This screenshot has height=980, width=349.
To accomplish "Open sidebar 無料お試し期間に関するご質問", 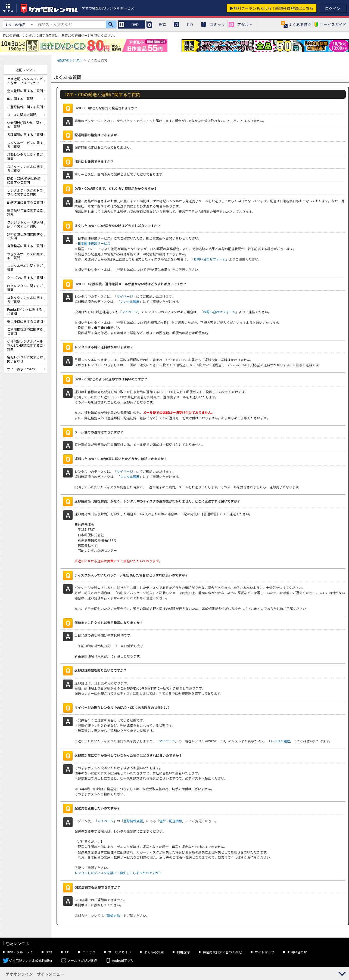I will (26, 236).
